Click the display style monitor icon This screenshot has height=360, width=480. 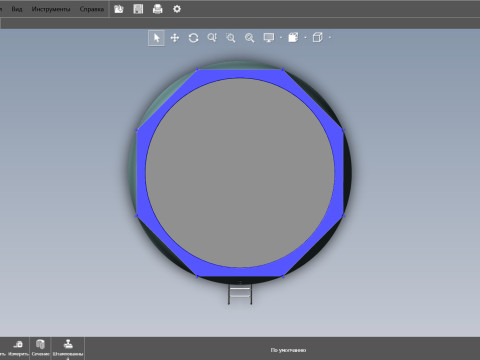coord(269,38)
